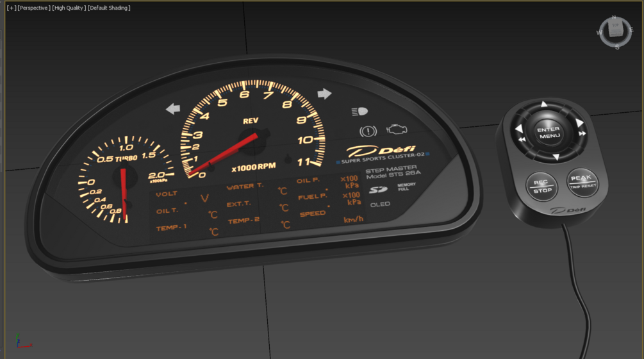
Task: Click the rewind double-arrow on controller
Action: coord(522,140)
